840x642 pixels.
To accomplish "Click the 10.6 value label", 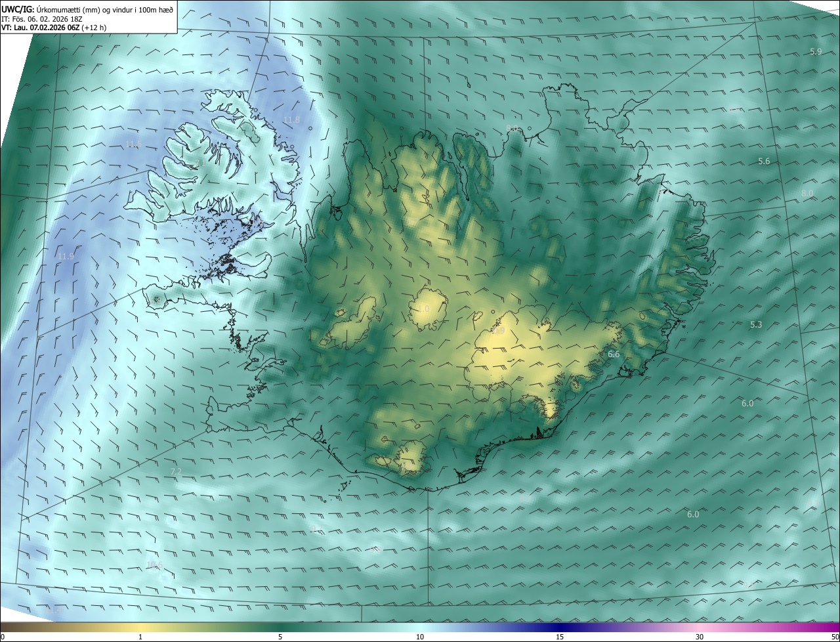I will pyautogui.click(x=154, y=565).
